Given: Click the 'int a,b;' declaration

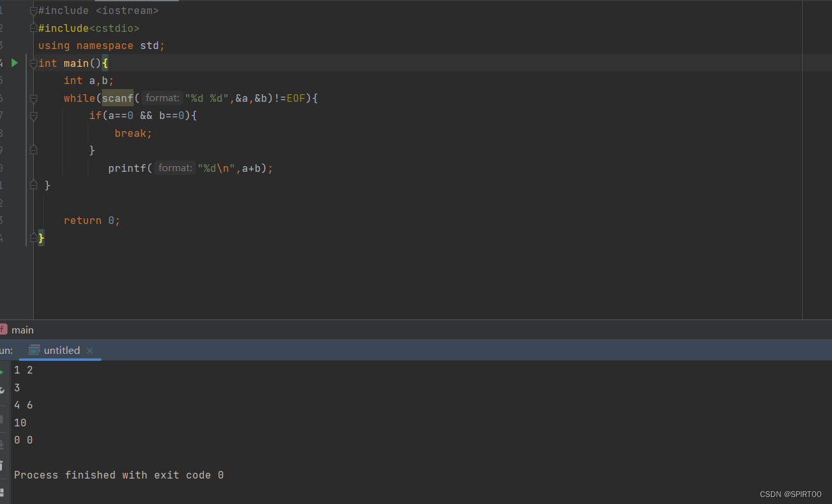Looking at the screenshot, I should tap(89, 81).
